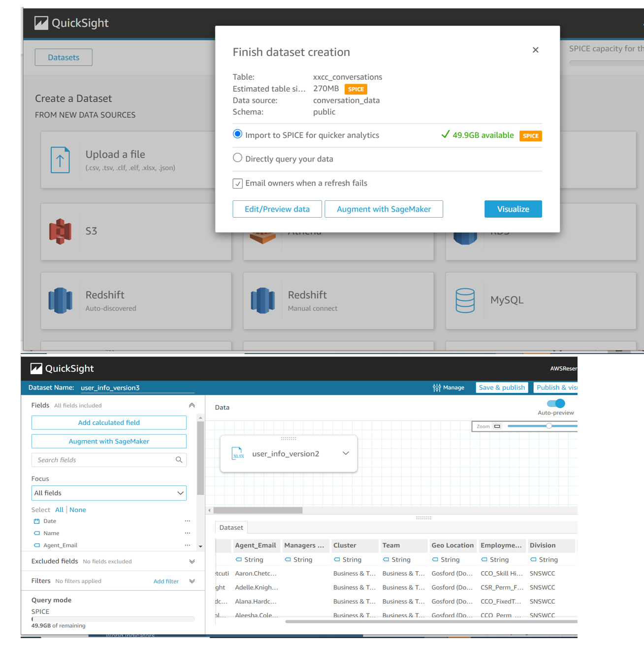
Task: Click the Division column header
Action: point(550,546)
